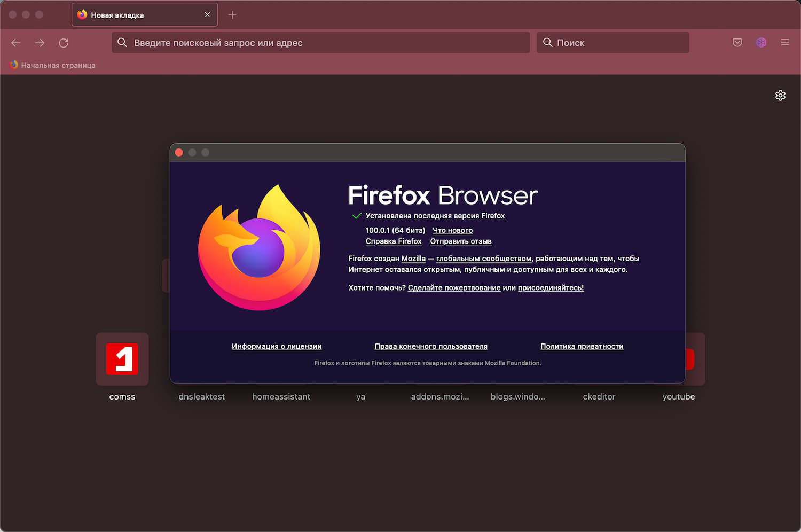Click the Firefox Browser heading
The width and height of the screenshot is (801, 532).
coord(443,195)
